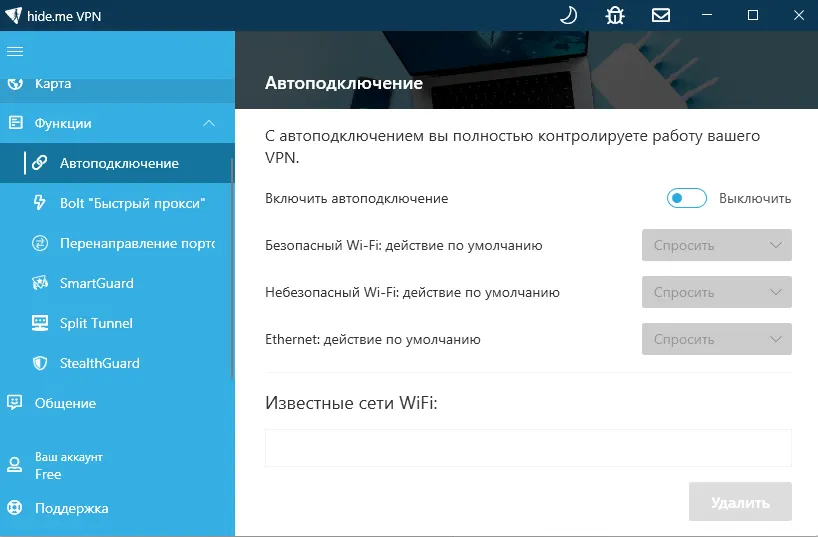Click the hide.me VPN logo

(13, 16)
